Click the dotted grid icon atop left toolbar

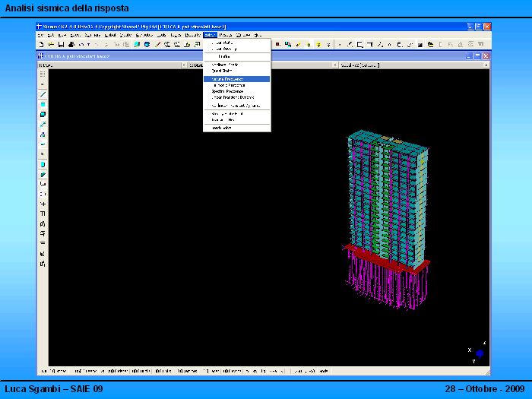pyautogui.click(x=43, y=74)
